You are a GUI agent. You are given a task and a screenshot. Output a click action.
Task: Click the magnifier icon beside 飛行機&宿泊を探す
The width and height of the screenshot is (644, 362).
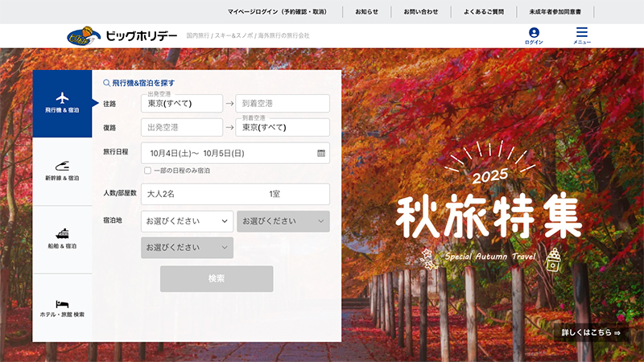point(107,83)
